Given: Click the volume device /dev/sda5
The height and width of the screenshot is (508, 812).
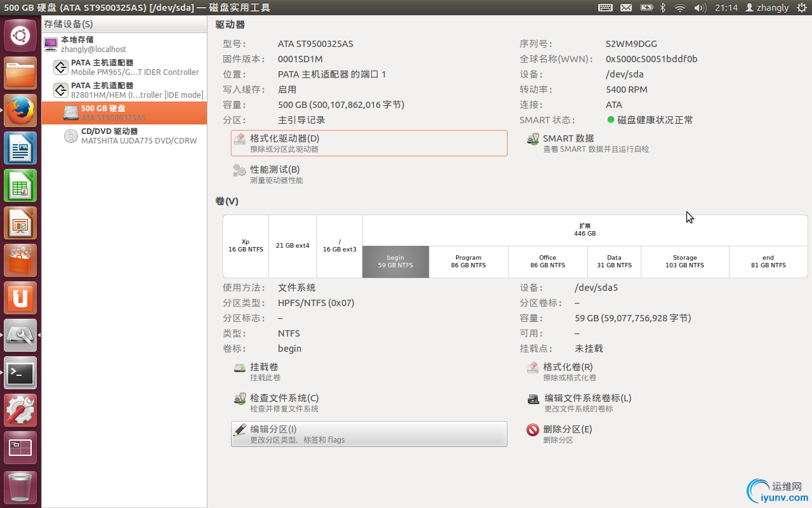Looking at the screenshot, I should (596, 288).
